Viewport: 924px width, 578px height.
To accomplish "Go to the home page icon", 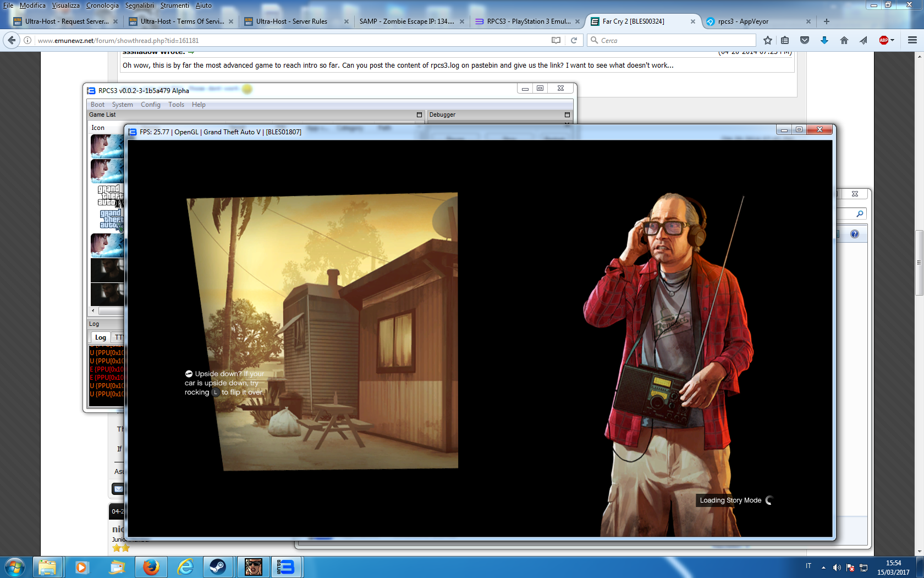I will coord(844,40).
